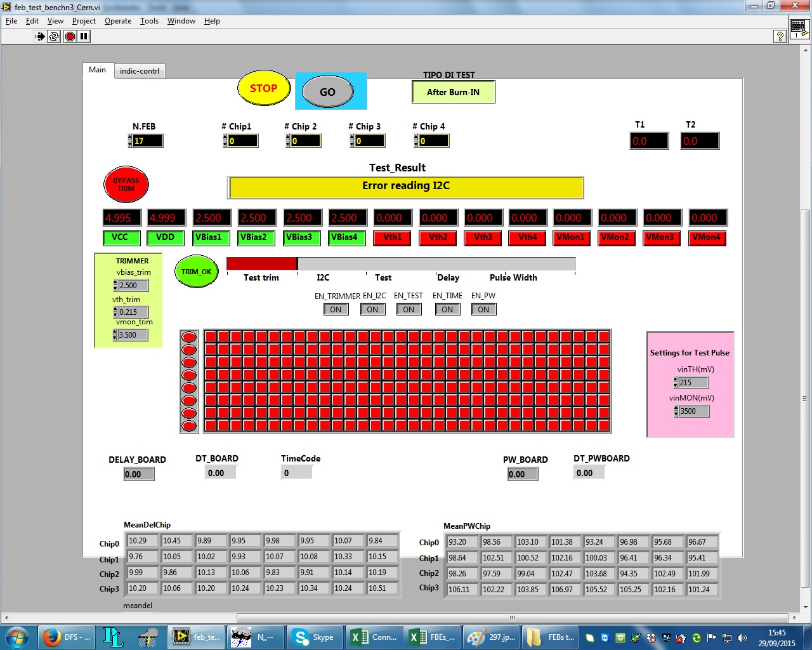Open the TIPO DI TEST selector

[453, 92]
